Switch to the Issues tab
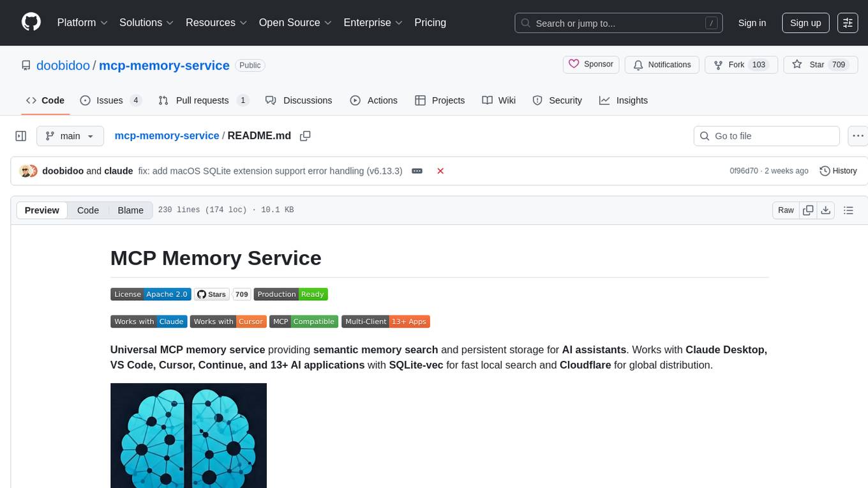 point(110,100)
